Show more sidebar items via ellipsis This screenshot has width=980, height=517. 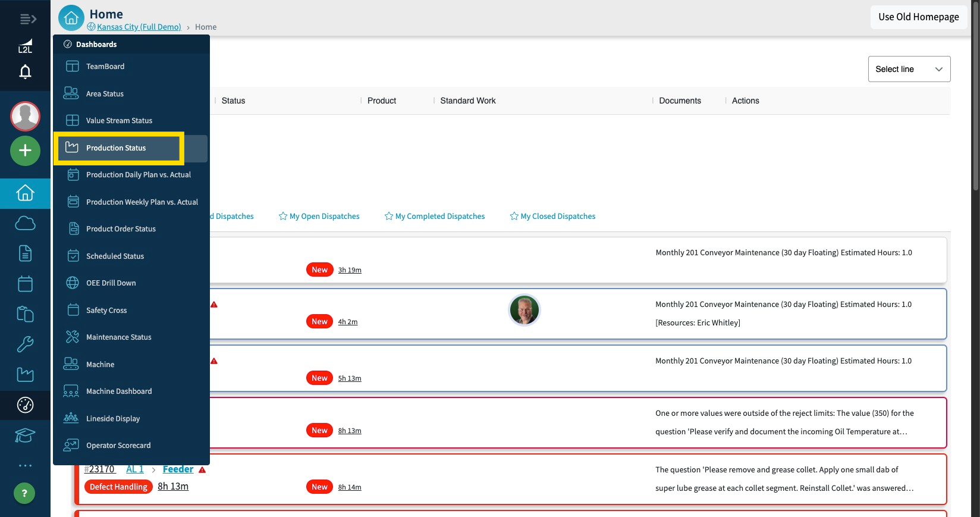click(25, 465)
